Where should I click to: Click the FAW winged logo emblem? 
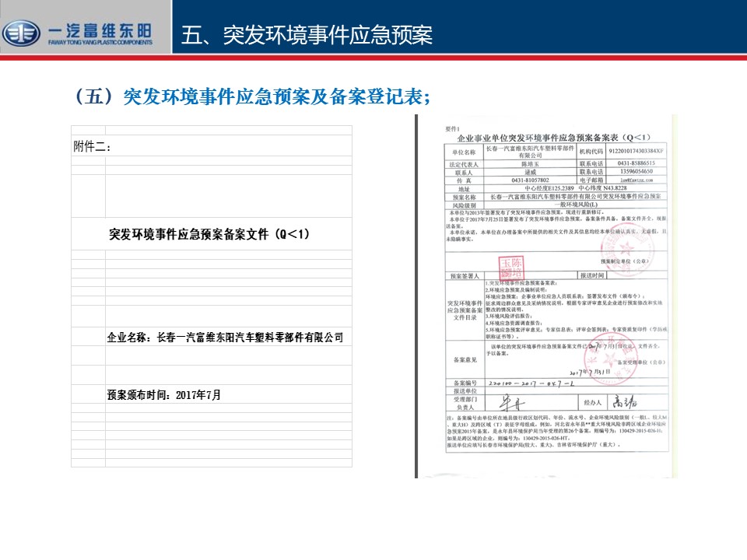click(x=21, y=33)
